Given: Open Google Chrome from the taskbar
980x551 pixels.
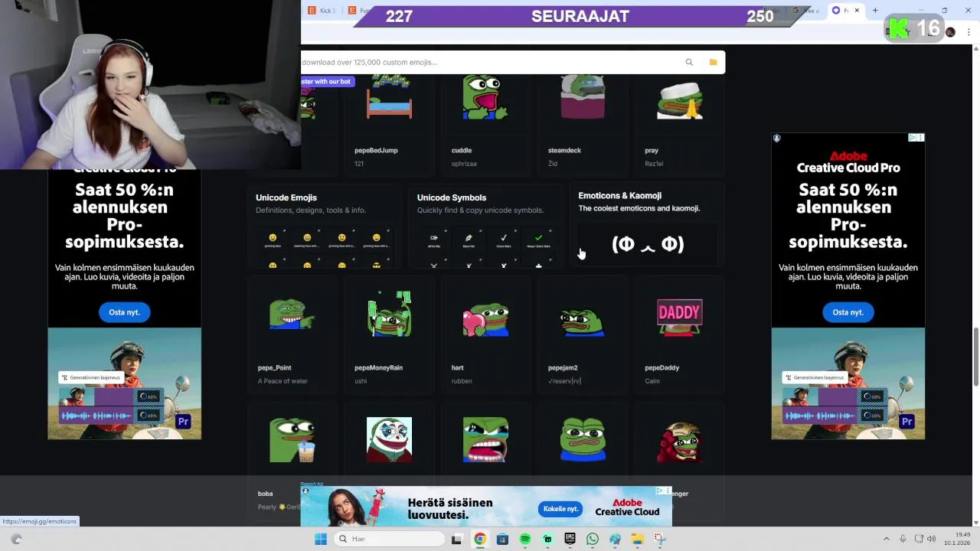Looking at the screenshot, I should (x=479, y=539).
